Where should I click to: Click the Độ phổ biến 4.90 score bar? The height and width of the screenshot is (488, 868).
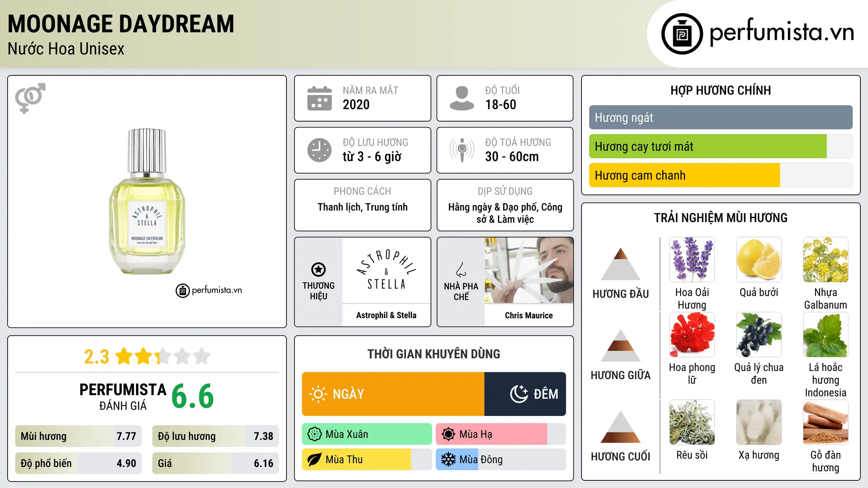pyautogui.click(x=78, y=463)
